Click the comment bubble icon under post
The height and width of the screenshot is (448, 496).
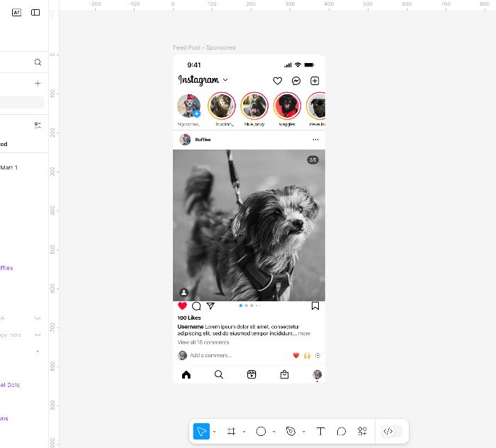tap(196, 306)
